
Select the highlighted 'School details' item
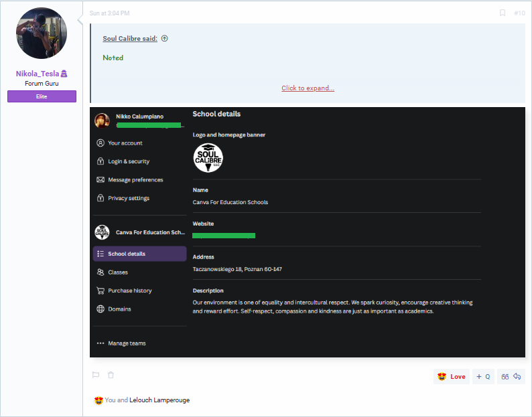point(140,254)
